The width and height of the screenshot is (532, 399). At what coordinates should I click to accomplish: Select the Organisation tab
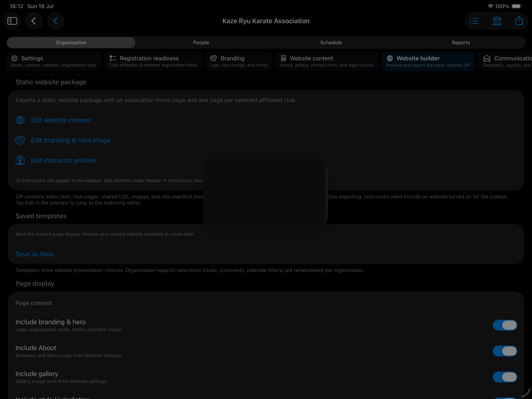pyautogui.click(x=71, y=43)
